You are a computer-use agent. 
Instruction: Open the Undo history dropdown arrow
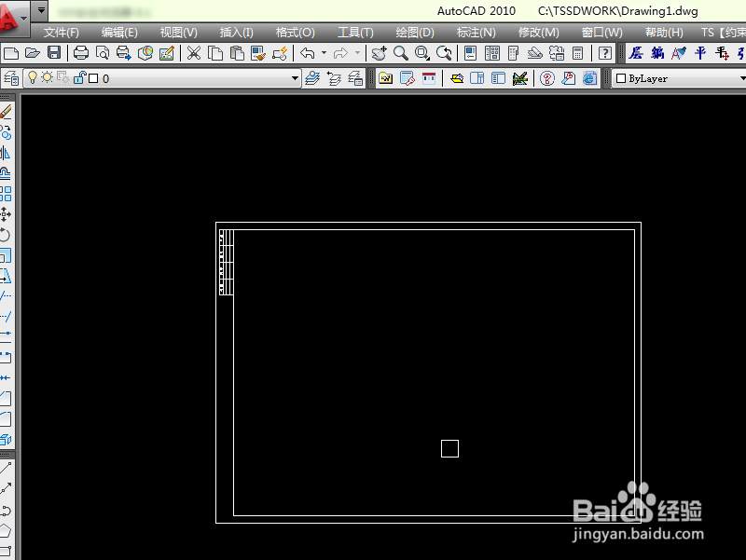pyautogui.click(x=324, y=53)
